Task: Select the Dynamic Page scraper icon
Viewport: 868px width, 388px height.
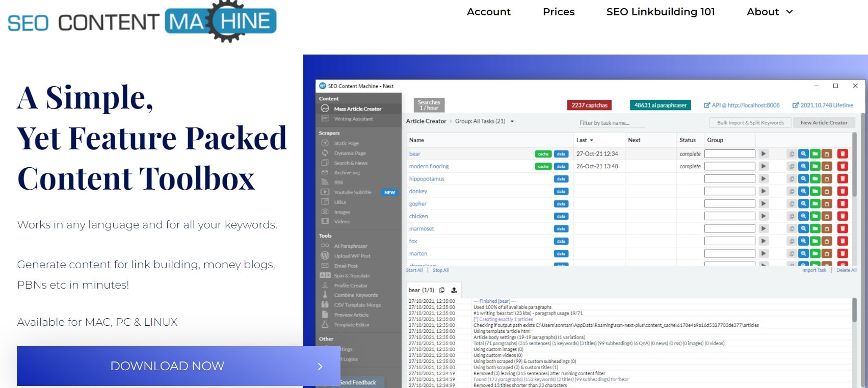Action: 325,153
